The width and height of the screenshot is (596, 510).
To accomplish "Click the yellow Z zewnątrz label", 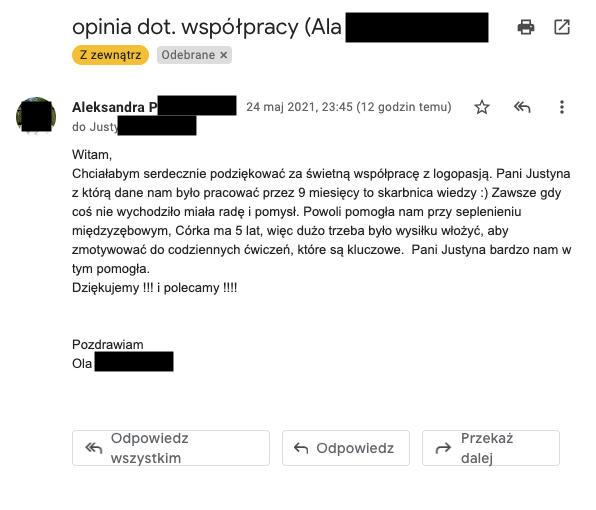I will [110, 55].
